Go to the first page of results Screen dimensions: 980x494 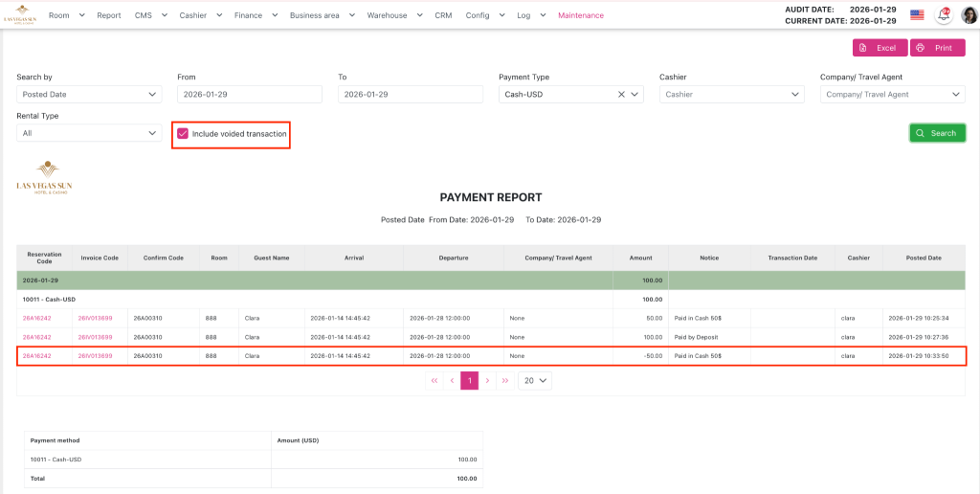[434, 380]
